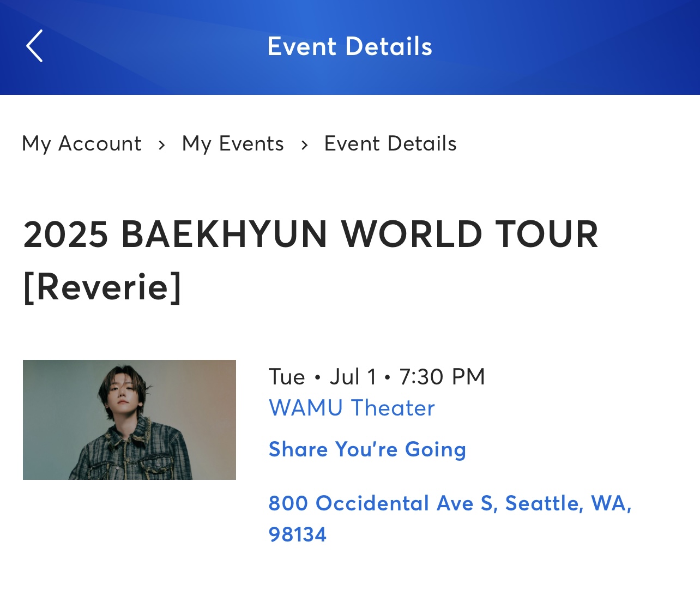Tap the back arrow in header
Viewport: 700px width, 590px height.
(x=34, y=46)
